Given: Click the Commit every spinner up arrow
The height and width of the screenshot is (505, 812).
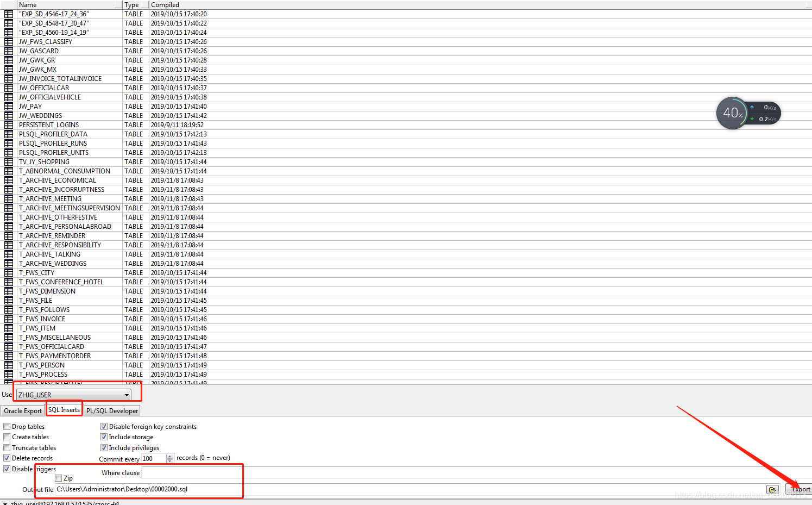Looking at the screenshot, I should 169,456.
